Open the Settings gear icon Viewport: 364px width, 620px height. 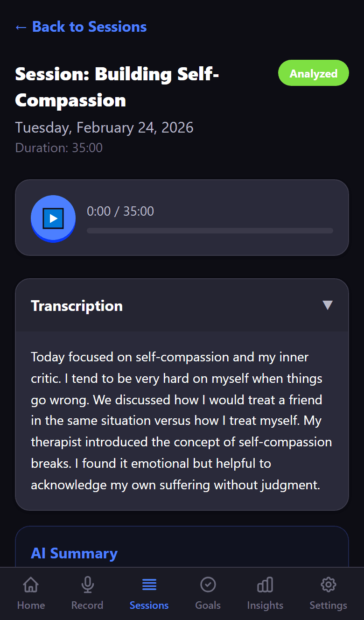click(328, 584)
